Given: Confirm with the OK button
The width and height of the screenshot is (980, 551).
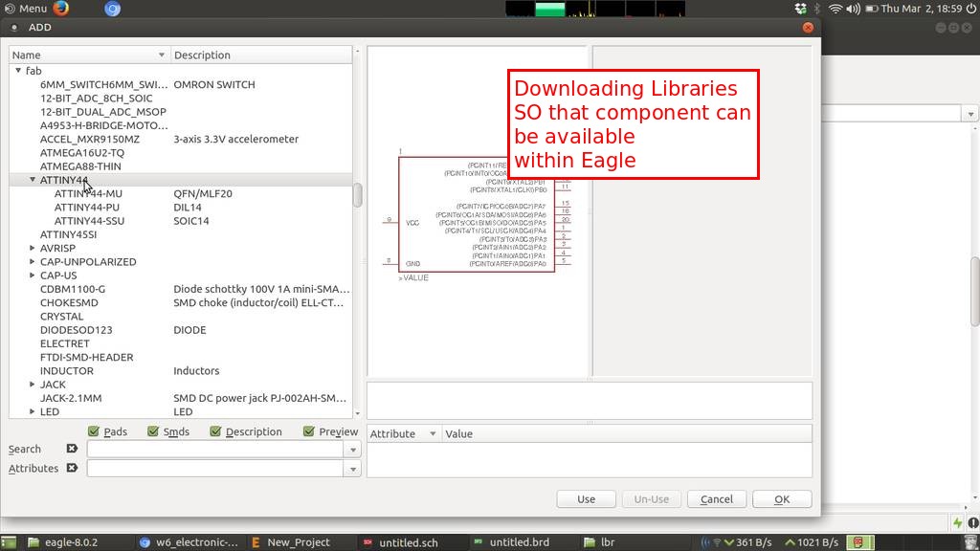Looking at the screenshot, I should click(x=782, y=499).
